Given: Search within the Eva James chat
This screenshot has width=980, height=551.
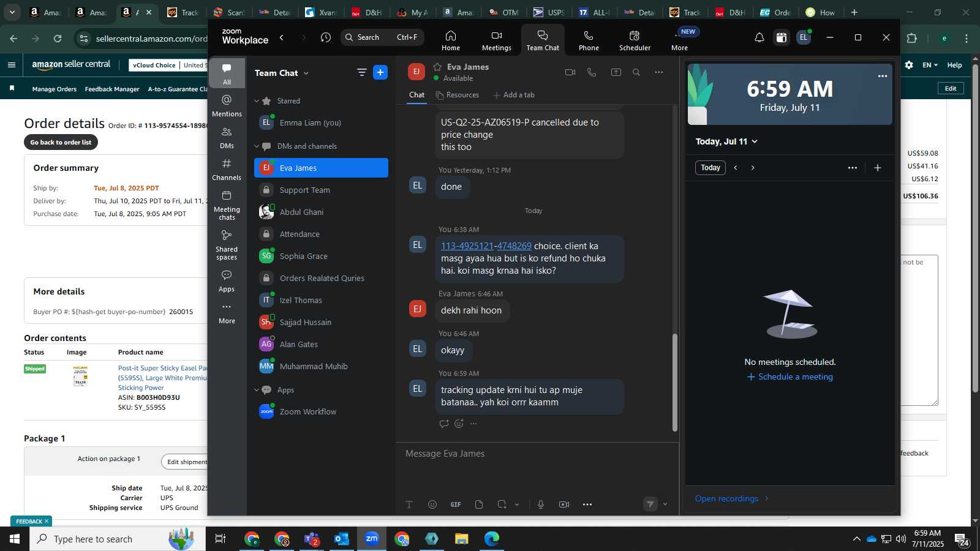Looking at the screenshot, I should pyautogui.click(x=636, y=72).
